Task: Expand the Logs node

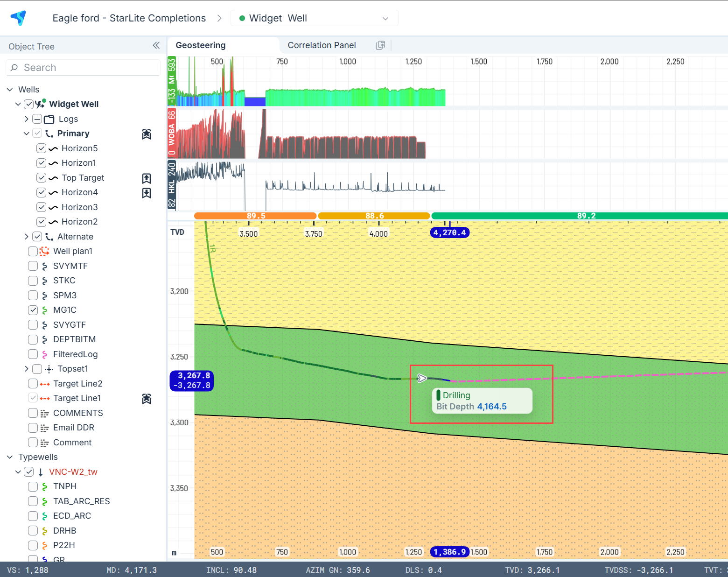Action: coord(27,119)
